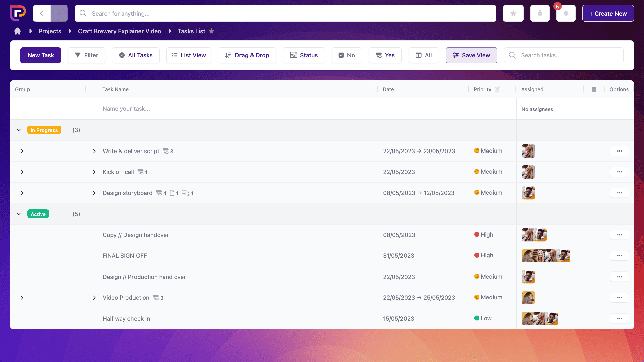The width and height of the screenshot is (644, 362).
Task: Collapse the In Progress group
Action: point(19,130)
